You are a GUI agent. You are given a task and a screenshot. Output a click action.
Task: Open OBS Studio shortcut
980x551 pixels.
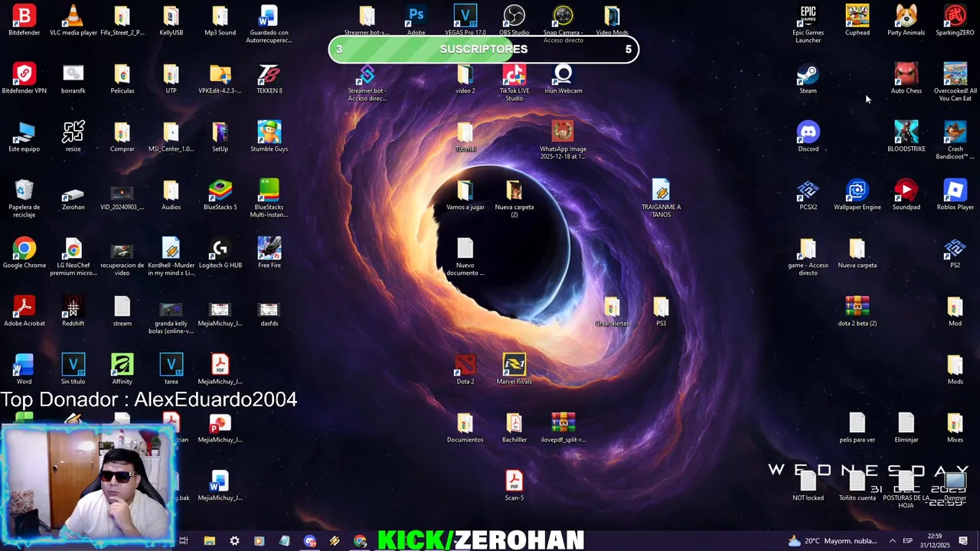[514, 21]
